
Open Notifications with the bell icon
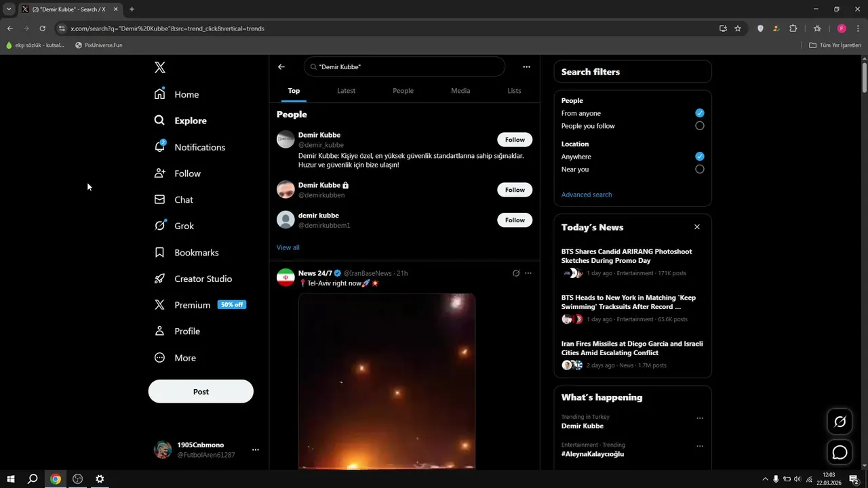(190, 147)
